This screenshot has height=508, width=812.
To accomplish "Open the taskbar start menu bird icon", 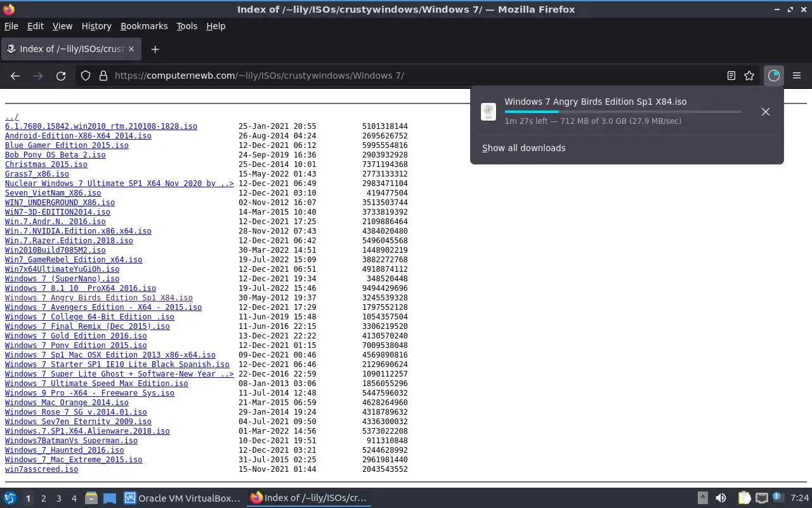I will (x=10, y=498).
